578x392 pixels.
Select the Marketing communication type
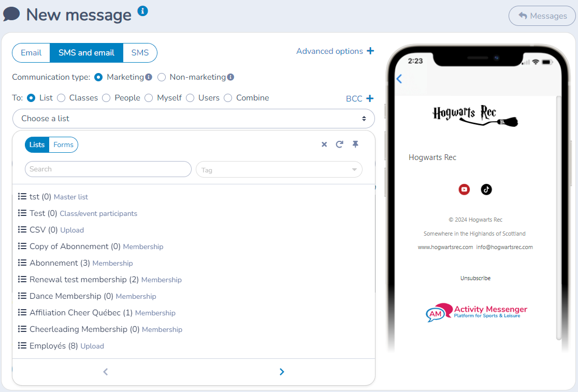pos(98,77)
